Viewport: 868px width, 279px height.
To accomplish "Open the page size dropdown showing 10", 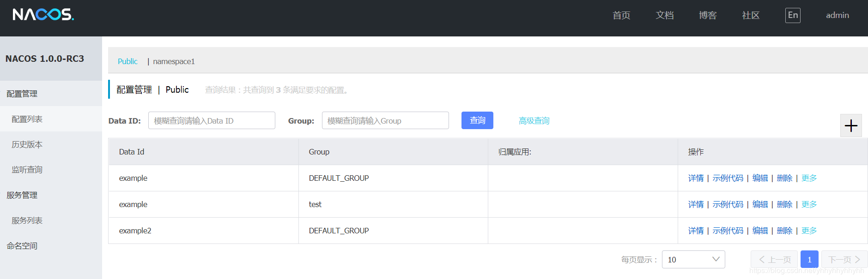I will [x=693, y=259].
